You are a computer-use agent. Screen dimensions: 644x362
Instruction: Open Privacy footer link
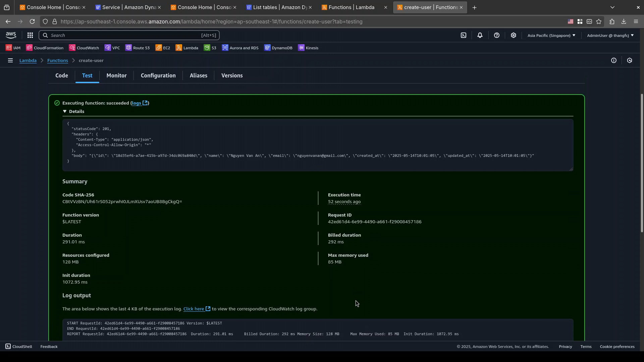(x=565, y=347)
